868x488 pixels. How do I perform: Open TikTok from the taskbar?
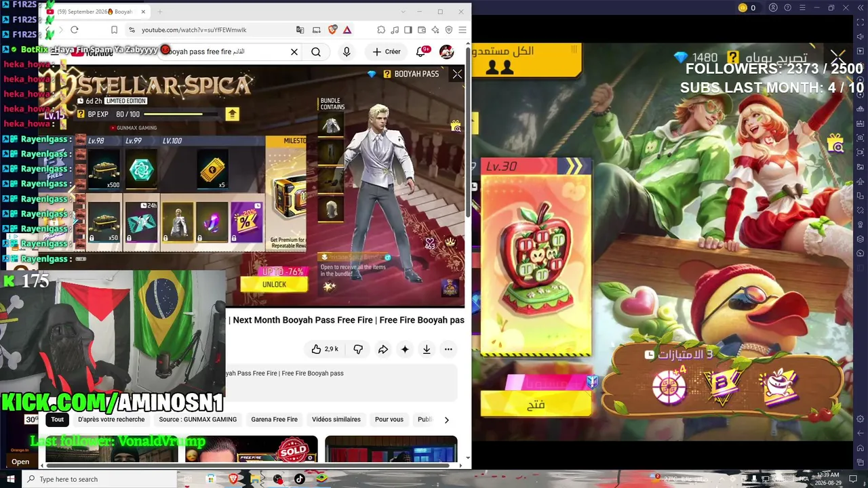(300, 479)
